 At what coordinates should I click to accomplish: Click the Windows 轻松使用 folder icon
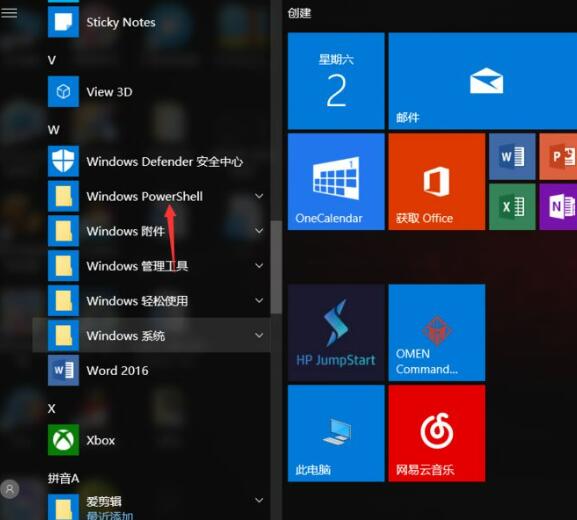coord(63,300)
